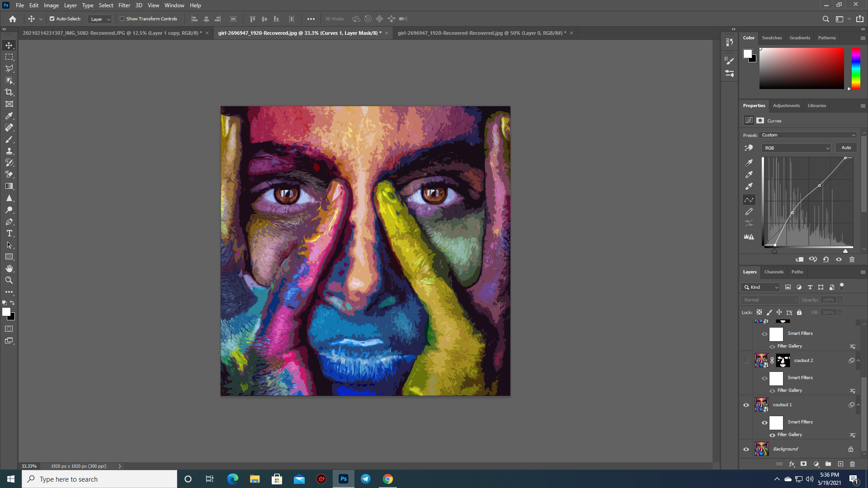Switch to the Channels tab

pos(774,272)
